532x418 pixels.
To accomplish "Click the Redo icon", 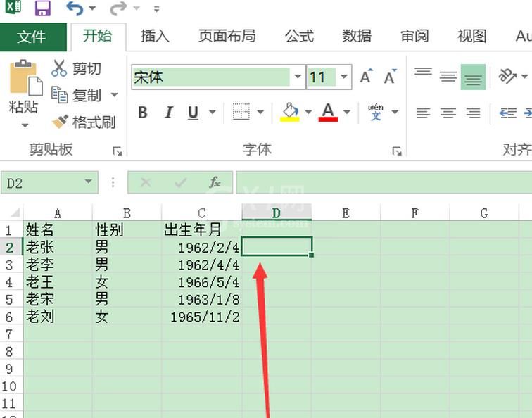I will click(x=118, y=8).
